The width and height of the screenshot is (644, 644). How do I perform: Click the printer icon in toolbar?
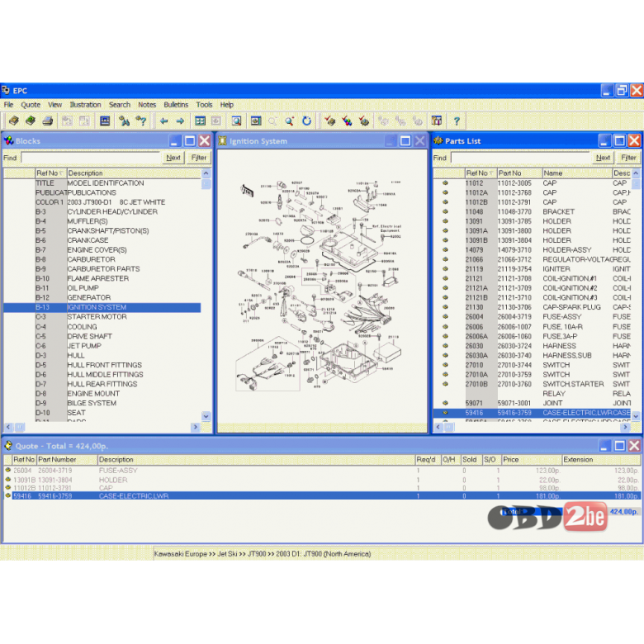(48, 121)
